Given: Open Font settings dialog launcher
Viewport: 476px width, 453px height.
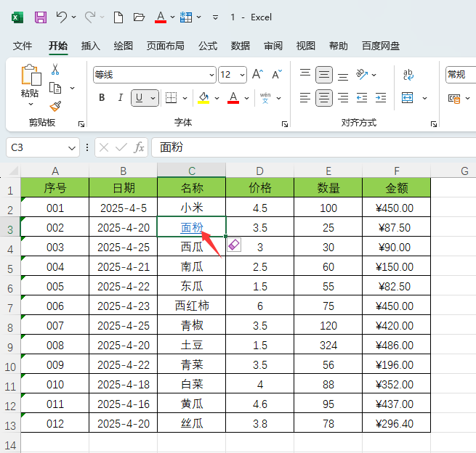Looking at the screenshot, I should click(284, 124).
